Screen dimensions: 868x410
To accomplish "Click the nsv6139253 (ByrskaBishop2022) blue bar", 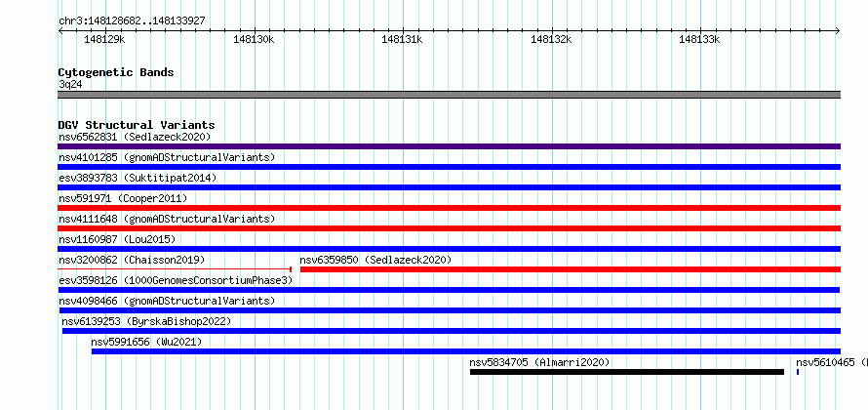I will tap(452, 331).
